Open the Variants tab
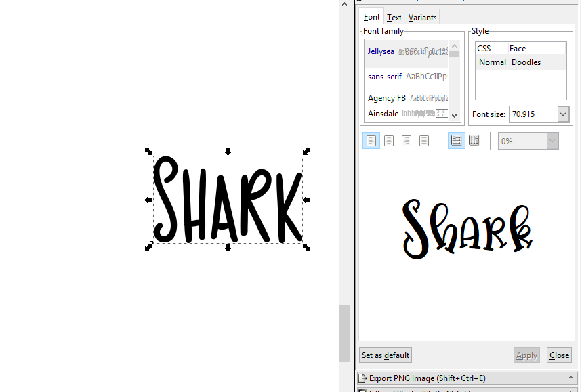The height and width of the screenshot is (392, 582). click(423, 18)
